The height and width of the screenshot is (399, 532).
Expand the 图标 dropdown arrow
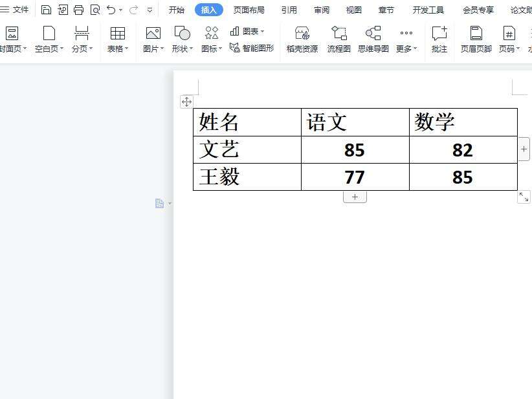(x=220, y=49)
